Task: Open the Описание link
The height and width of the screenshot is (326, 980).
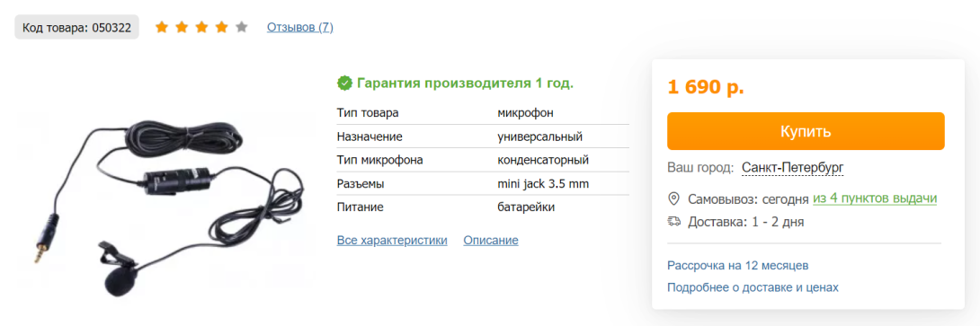Action: [491, 241]
